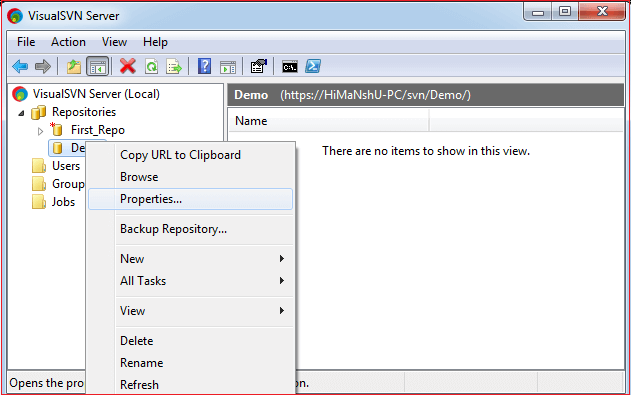This screenshot has height=395, width=631.
Task: Expand the All Tasks submenu arrow
Action: tap(282, 281)
